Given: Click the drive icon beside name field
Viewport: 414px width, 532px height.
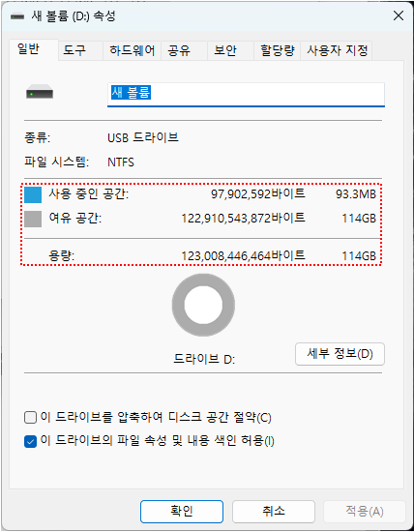Looking at the screenshot, I should [x=40, y=93].
